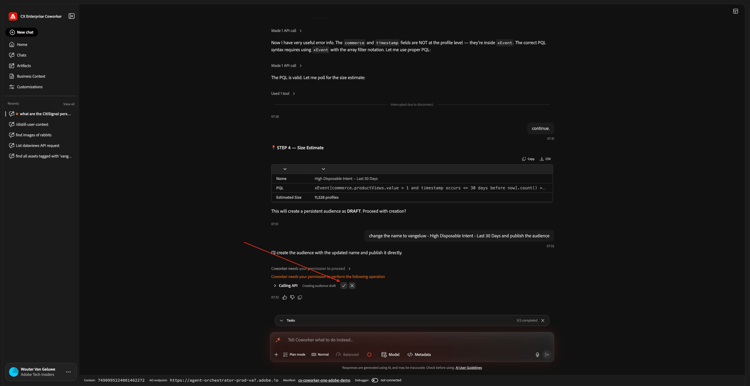
Task: Copy the Size Estimate table
Action: pyautogui.click(x=529, y=159)
